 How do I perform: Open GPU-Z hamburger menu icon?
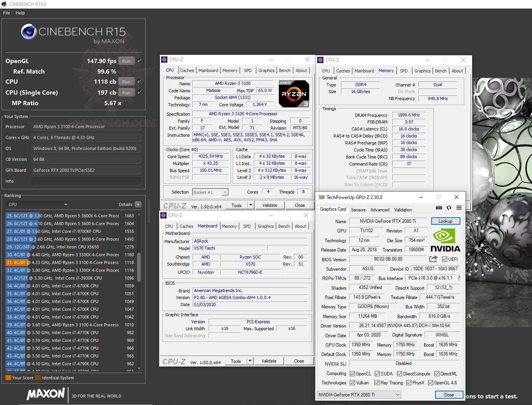459,208
